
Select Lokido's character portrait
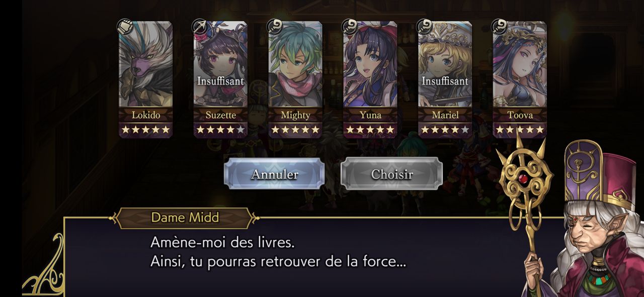click(146, 64)
